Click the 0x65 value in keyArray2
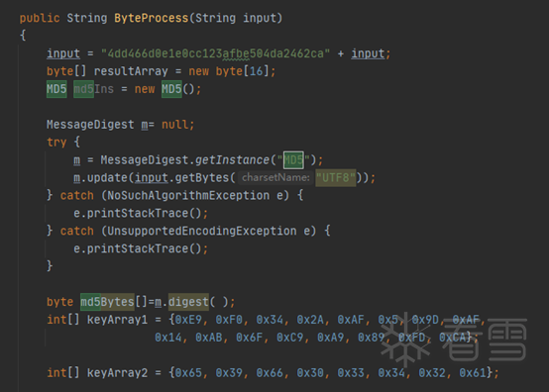Screen dimensions: 549x392 [188, 373]
